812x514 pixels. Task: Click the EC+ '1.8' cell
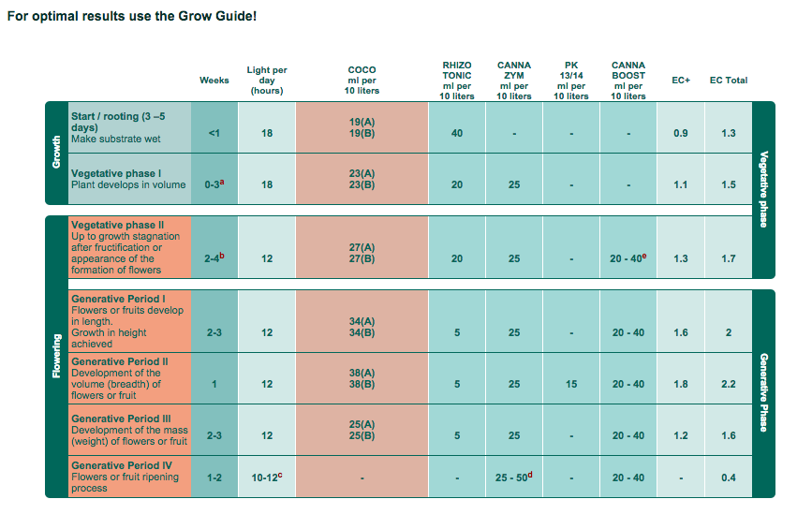(681, 378)
